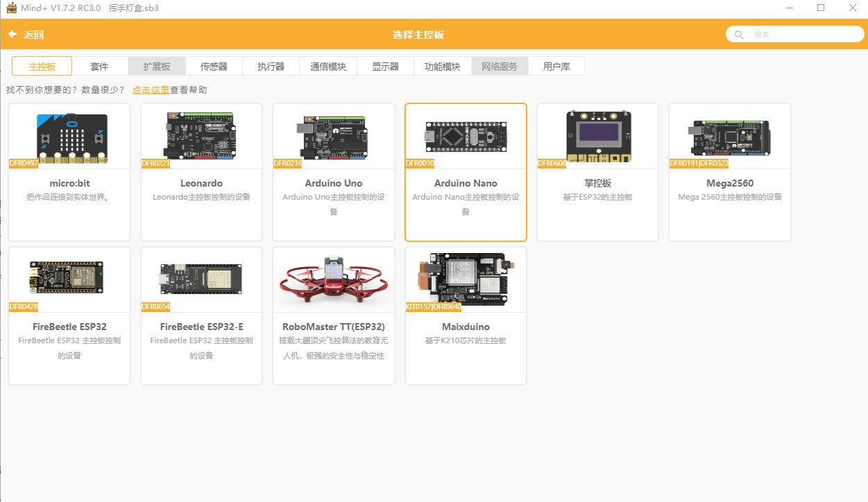868x502 pixels.
Task: Click the KIT0157|DFR0640 product tag
Action: click(433, 306)
